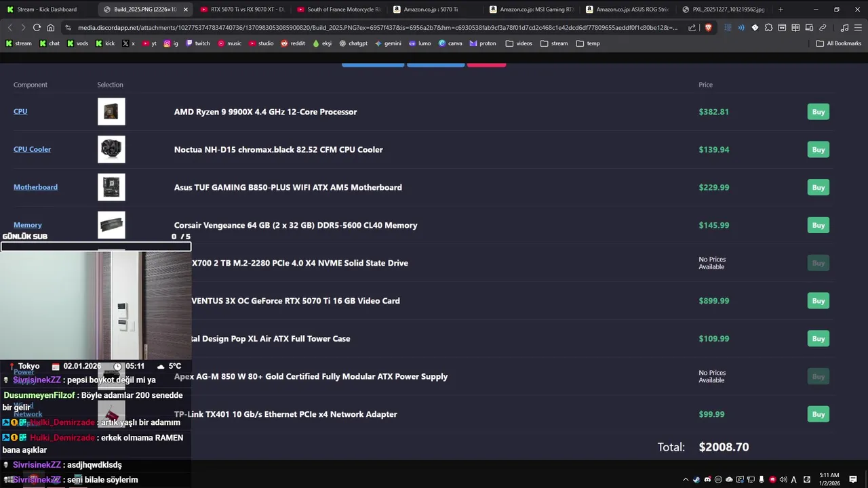Click Buy for the Noctua NH-D15 cooler

818,150
